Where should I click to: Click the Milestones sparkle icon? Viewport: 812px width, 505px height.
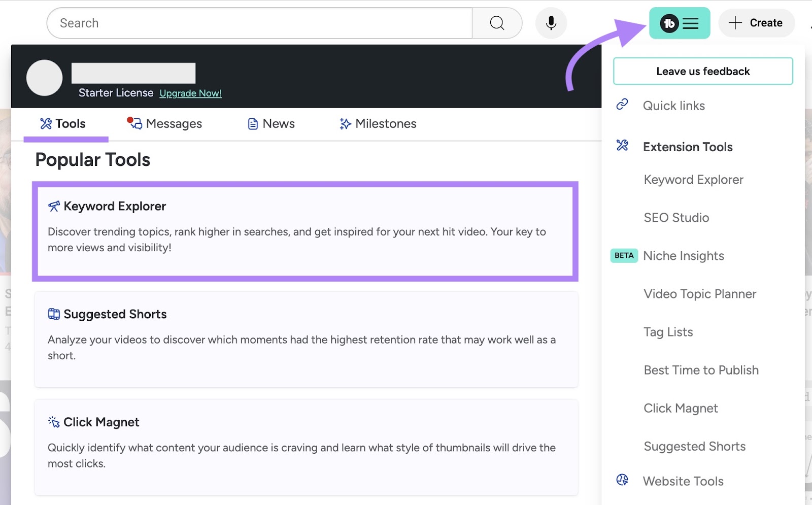pos(345,123)
